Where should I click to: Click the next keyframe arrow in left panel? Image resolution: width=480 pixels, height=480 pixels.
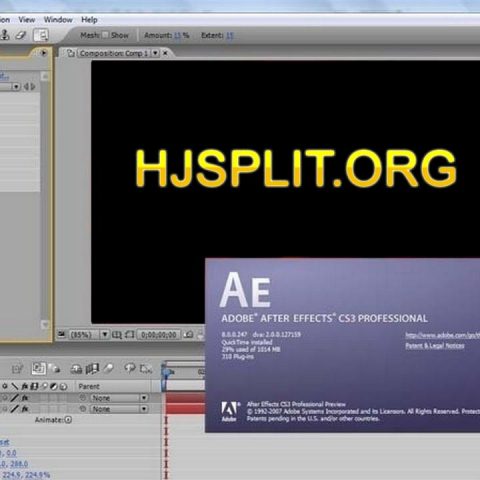33,87
